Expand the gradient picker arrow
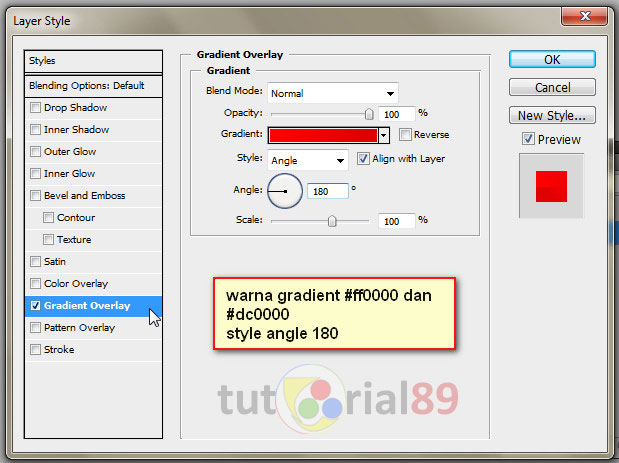619x463 pixels. [384, 135]
